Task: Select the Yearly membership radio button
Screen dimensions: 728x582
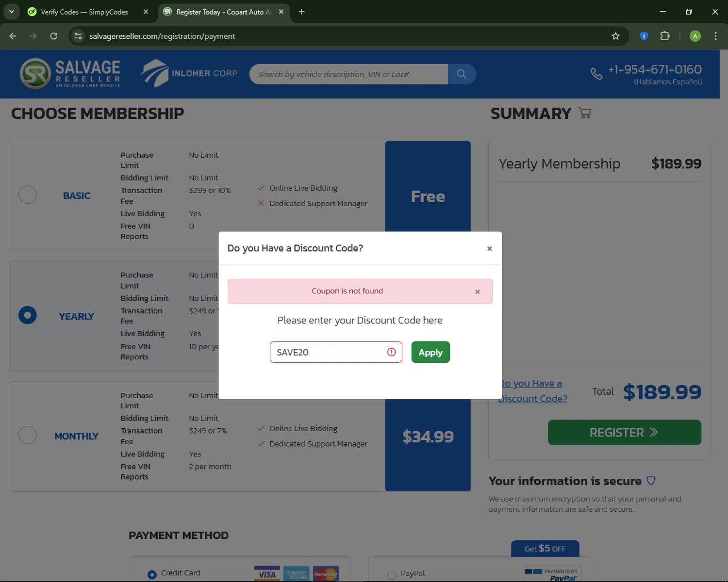Action: click(28, 315)
